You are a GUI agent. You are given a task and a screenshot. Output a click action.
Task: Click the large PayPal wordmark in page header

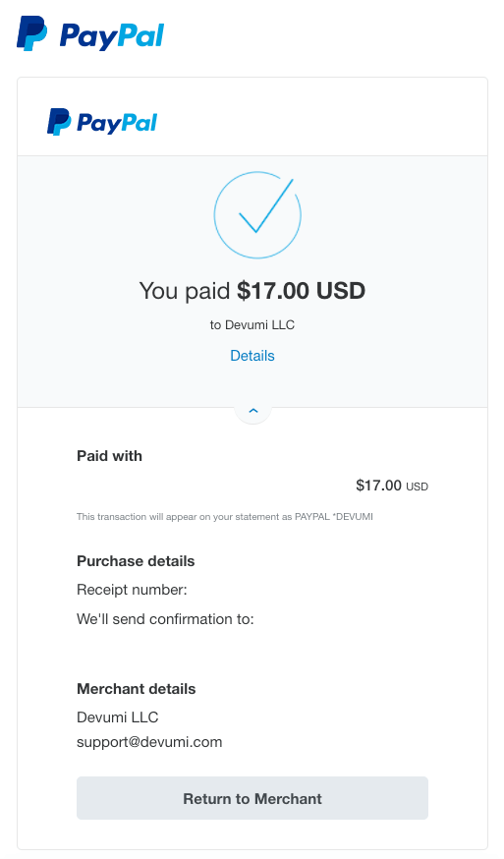[112, 36]
